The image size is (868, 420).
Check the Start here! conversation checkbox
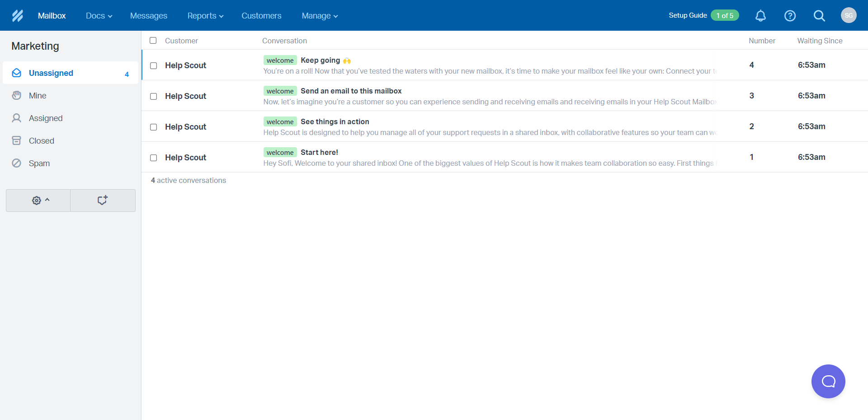click(x=154, y=158)
